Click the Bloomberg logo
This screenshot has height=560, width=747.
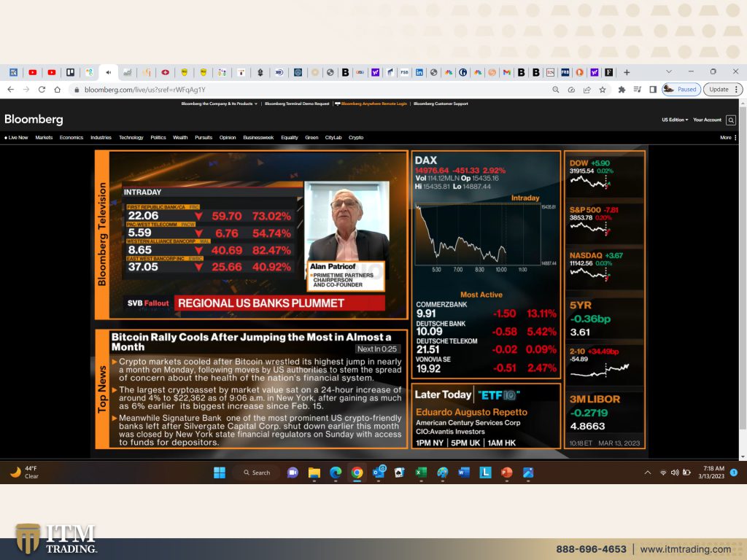34,119
